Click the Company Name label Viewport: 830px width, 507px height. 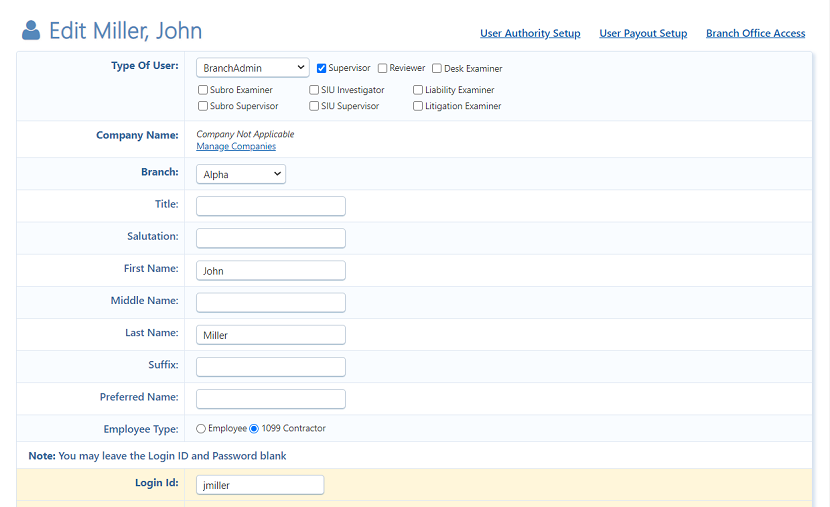[x=137, y=135]
